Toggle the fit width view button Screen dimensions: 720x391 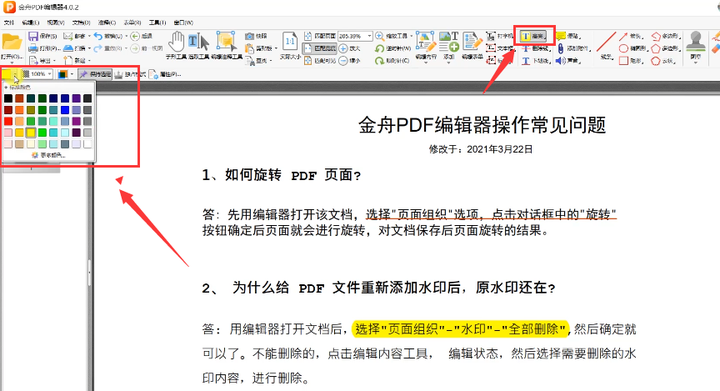(320, 48)
